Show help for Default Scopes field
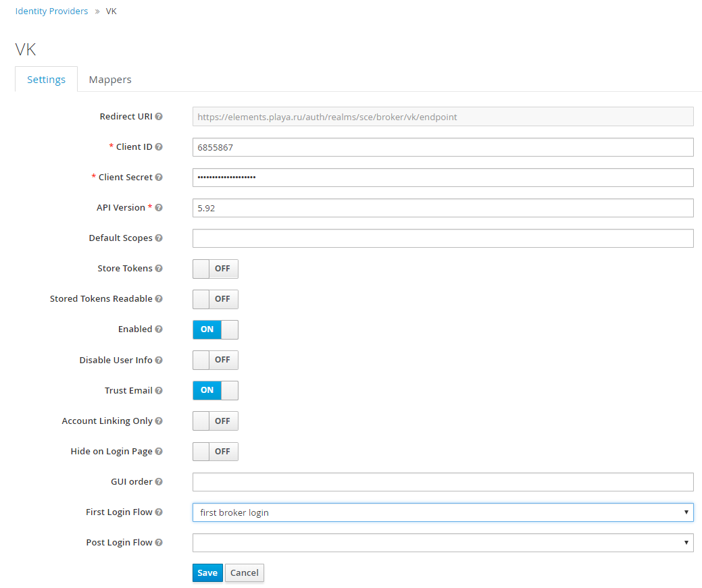The width and height of the screenshot is (702, 588). tap(159, 238)
